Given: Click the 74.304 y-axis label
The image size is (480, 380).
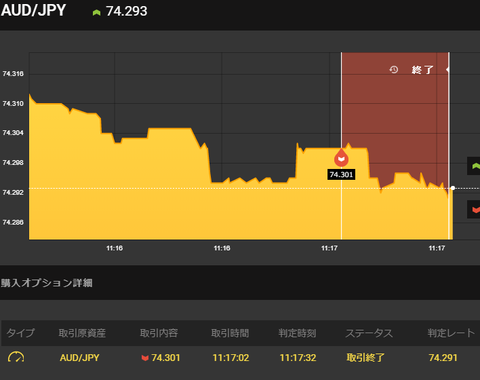Looking at the screenshot, I should 13,133.
